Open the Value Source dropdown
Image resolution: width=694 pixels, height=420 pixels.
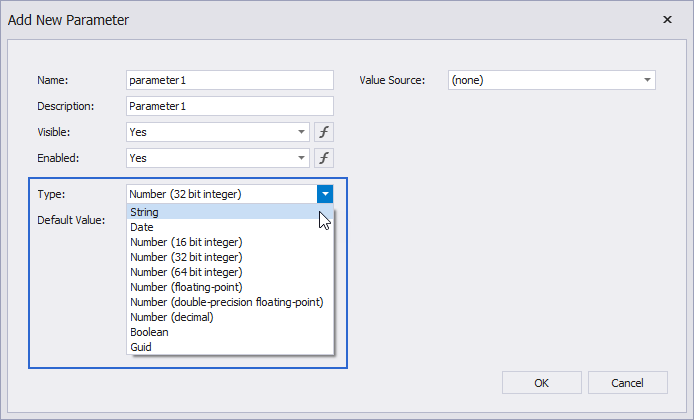click(647, 80)
